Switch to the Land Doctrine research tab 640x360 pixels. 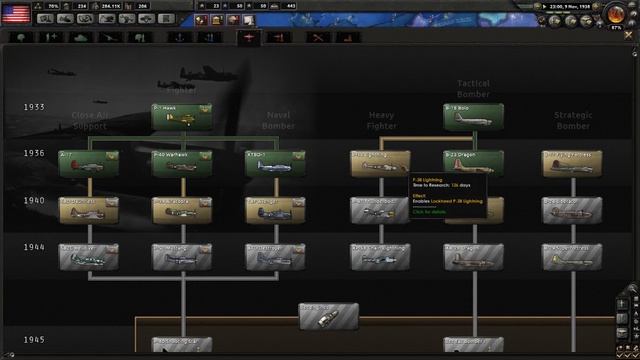click(x=140, y=38)
